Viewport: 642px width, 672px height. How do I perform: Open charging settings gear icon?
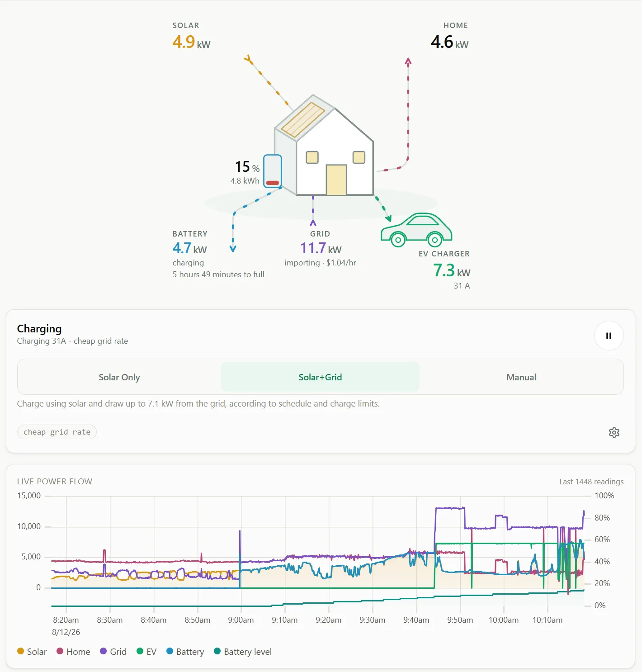pyautogui.click(x=614, y=432)
